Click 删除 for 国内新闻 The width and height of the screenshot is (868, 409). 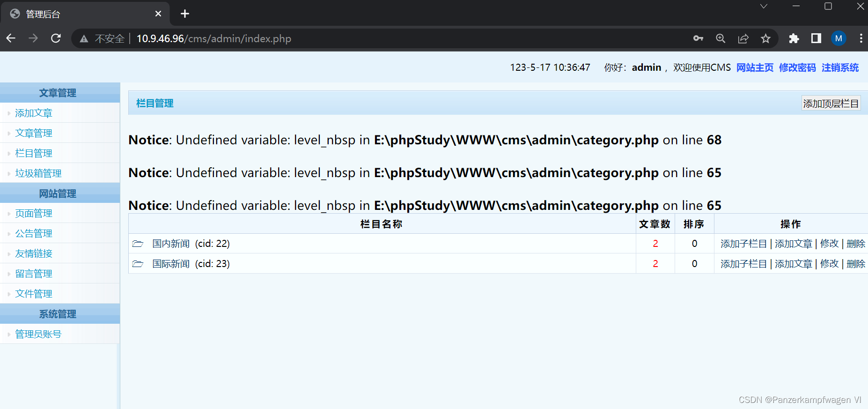tap(856, 244)
